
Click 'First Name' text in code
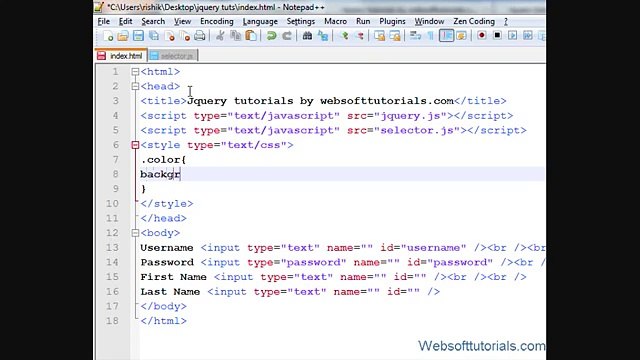tap(173, 277)
